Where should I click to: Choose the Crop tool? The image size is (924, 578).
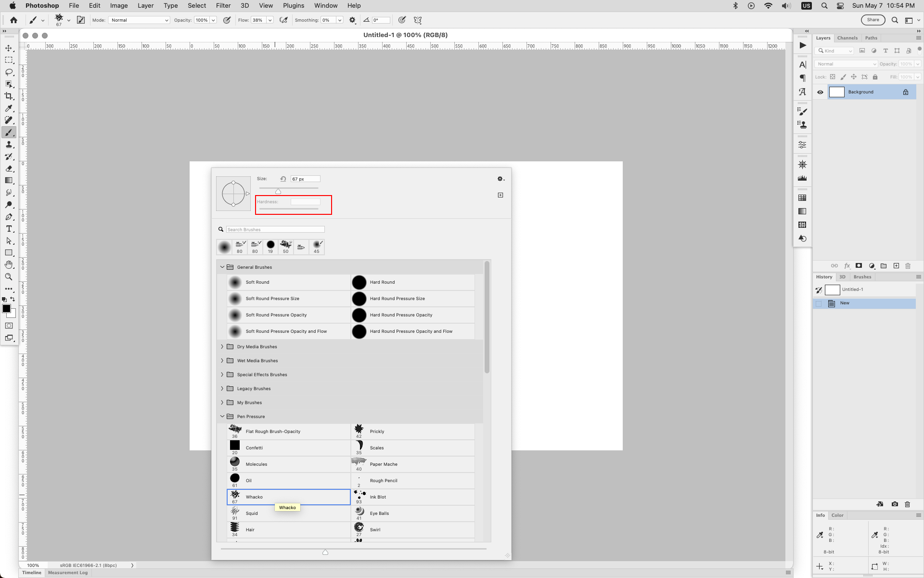click(9, 96)
